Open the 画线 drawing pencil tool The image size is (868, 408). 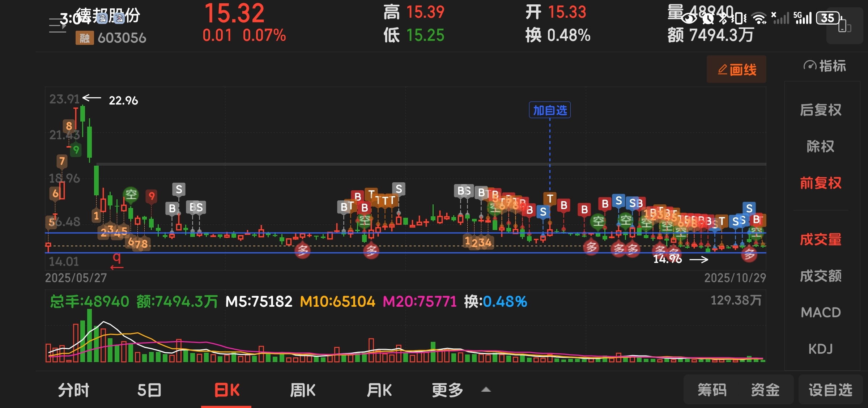point(736,69)
